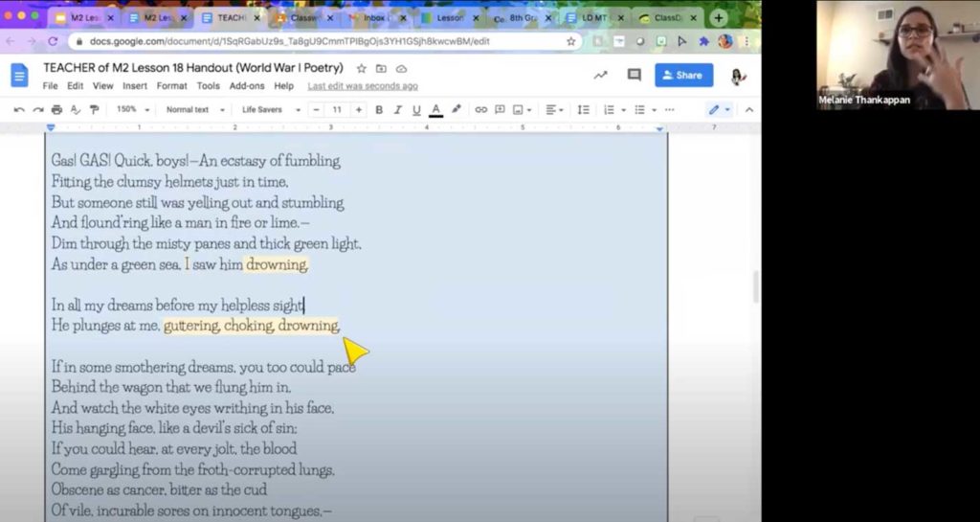Screen dimensions: 980x522
Task: Select the paint format roller tool
Action: coord(95,110)
